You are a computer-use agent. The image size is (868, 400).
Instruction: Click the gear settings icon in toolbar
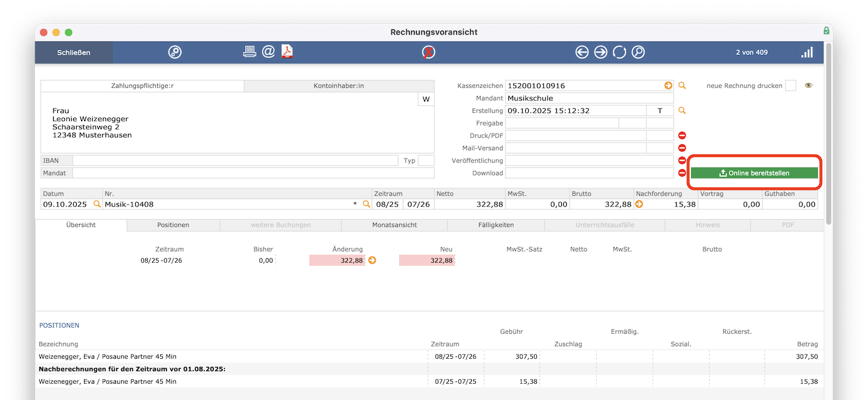175,52
